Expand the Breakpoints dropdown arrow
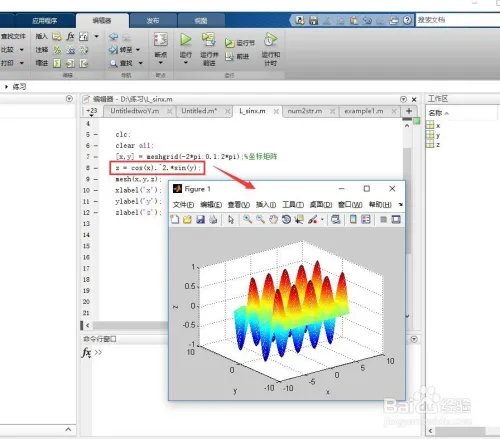This screenshot has height=439, width=500. tap(161, 63)
